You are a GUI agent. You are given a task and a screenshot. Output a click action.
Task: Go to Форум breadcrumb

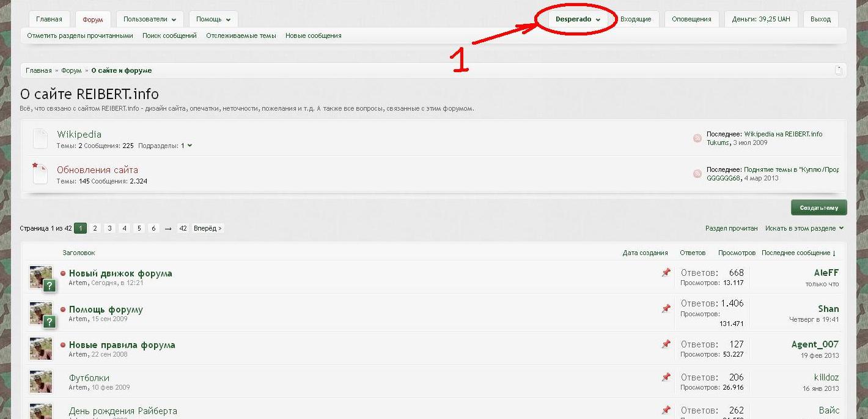coord(71,70)
